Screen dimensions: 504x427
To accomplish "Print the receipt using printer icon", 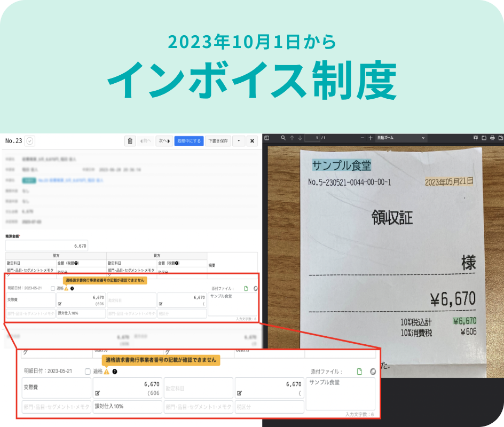I will point(492,138).
